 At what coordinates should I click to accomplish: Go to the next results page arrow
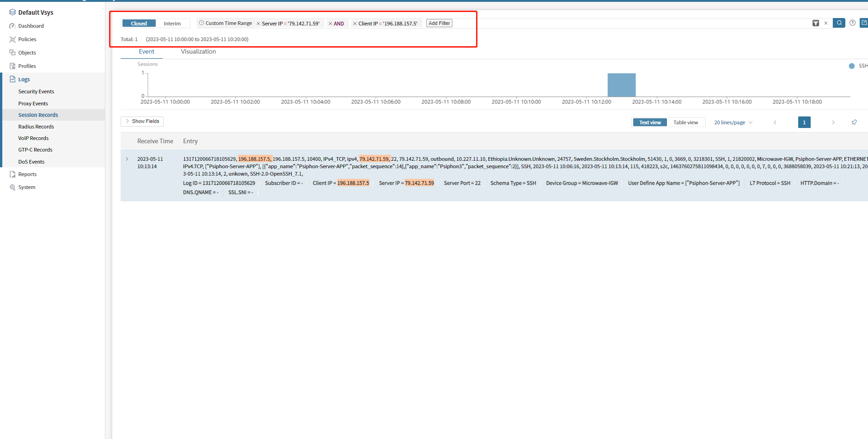(x=833, y=122)
